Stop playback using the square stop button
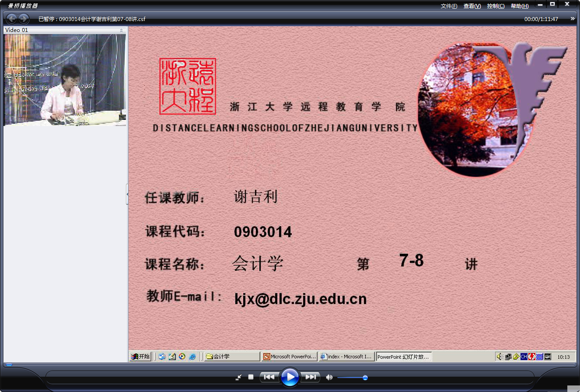 (x=251, y=377)
